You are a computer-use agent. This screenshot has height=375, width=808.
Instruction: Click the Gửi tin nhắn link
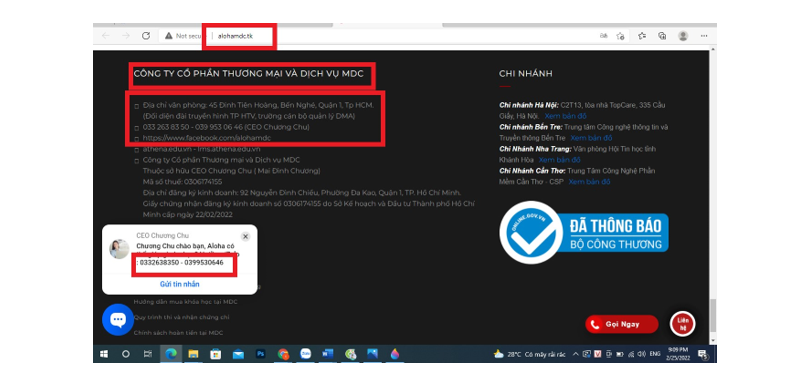(x=179, y=284)
